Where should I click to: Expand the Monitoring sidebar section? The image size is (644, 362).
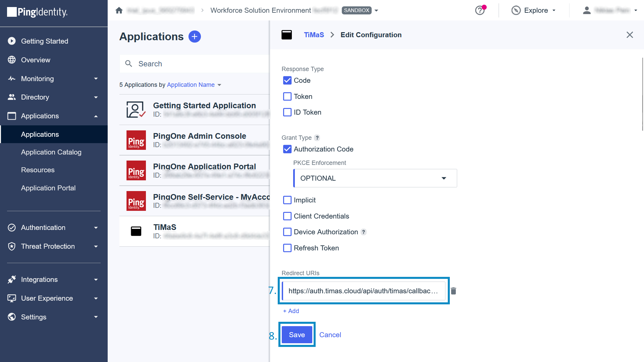[x=54, y=79]
